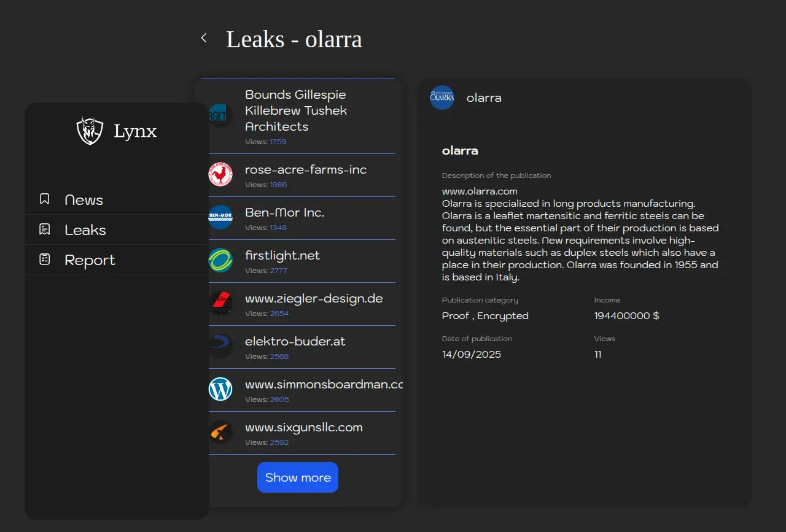Click the back arrow beside the Leaks title

(204, 38)
